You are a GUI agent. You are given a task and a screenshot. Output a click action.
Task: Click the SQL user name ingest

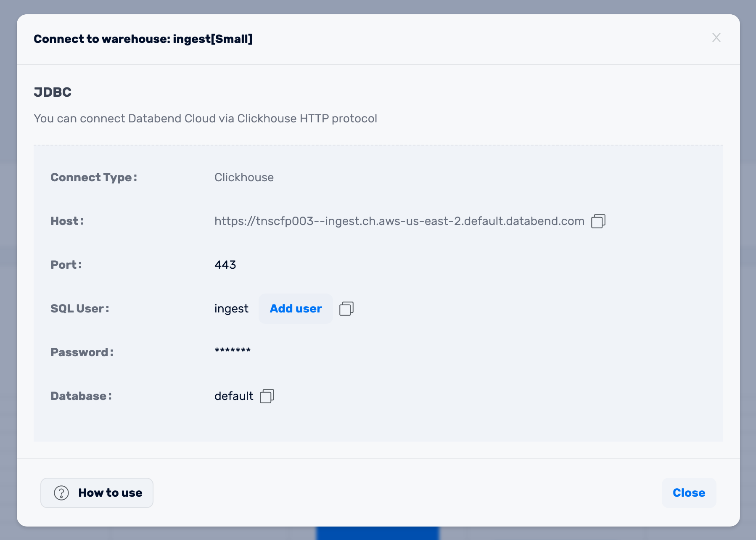(231, 309)
